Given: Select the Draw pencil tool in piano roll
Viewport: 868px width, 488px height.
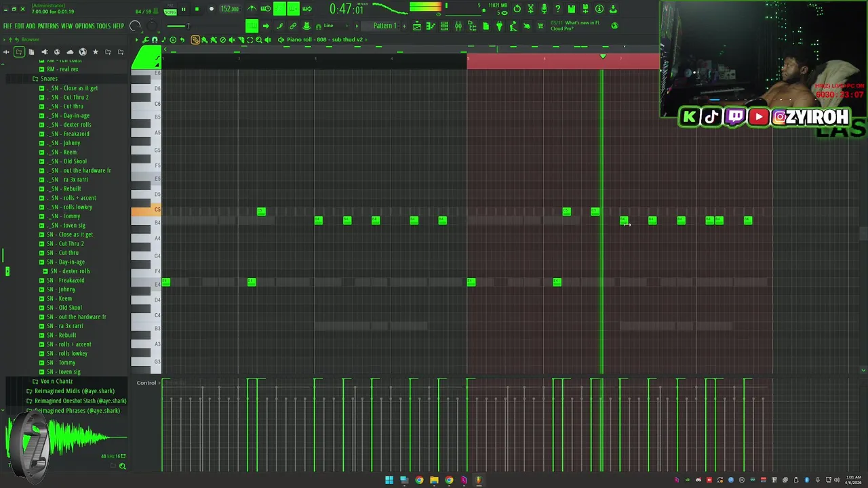Looking at the screenshot, I should tap(195, 39).
